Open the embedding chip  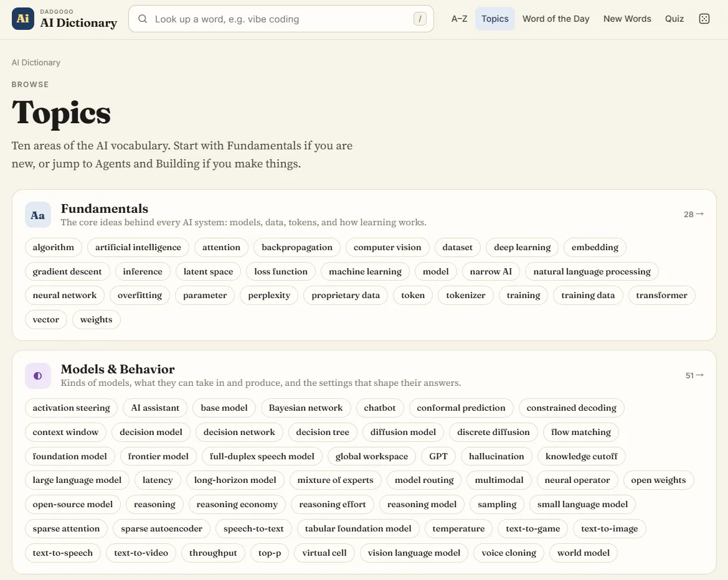point(595,247)
